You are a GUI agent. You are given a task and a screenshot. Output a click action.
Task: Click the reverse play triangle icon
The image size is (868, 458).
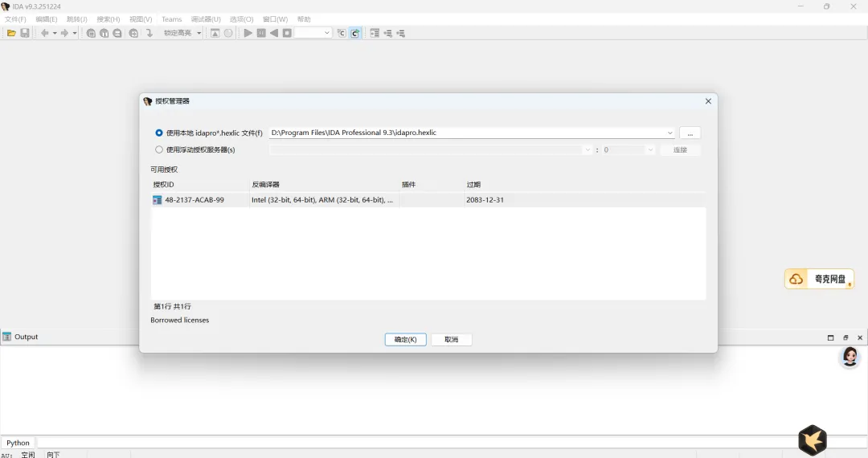[274, 33]
